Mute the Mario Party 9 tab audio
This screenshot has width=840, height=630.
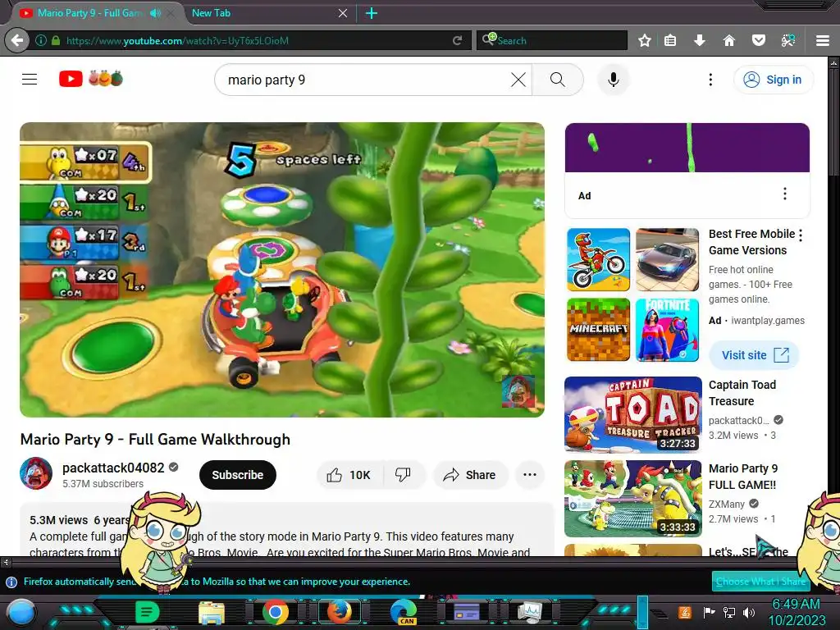[x=155, y=13]
